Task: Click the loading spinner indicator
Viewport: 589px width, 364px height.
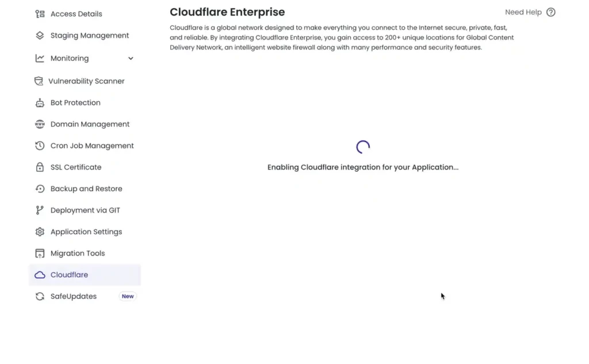Action: tap(363, 147)
